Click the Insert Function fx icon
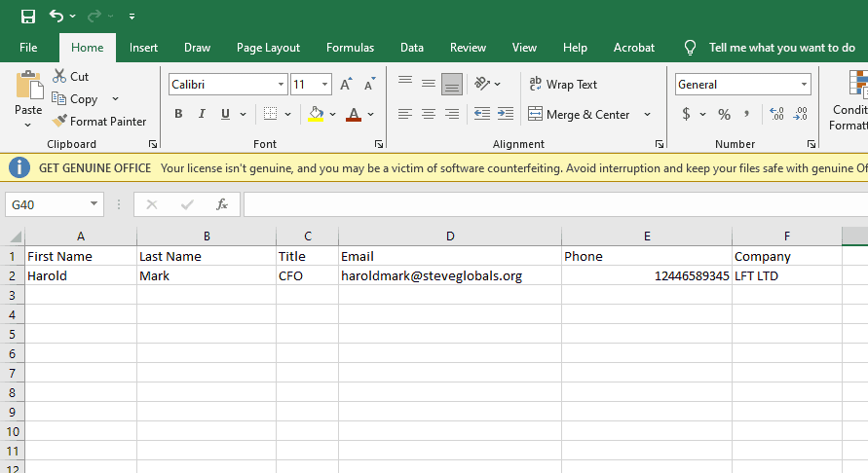The image size is (868, 473). click(222, 204)
